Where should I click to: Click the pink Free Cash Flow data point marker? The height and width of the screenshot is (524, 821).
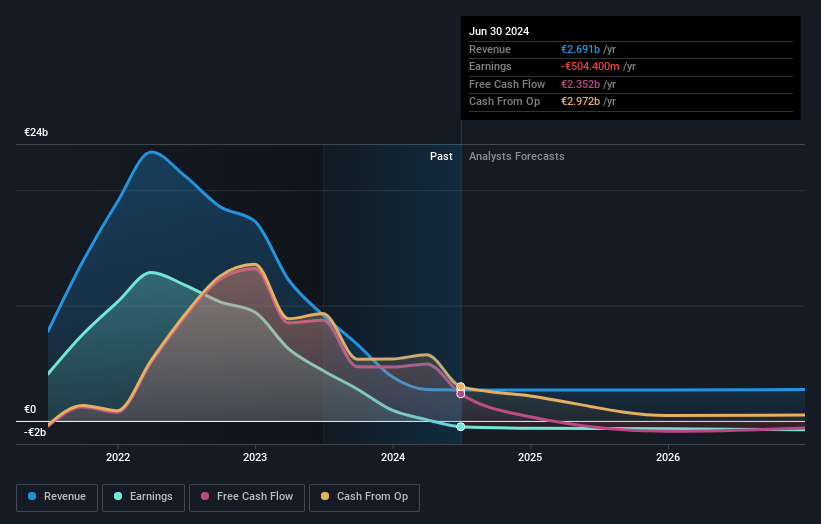point(461,394)
